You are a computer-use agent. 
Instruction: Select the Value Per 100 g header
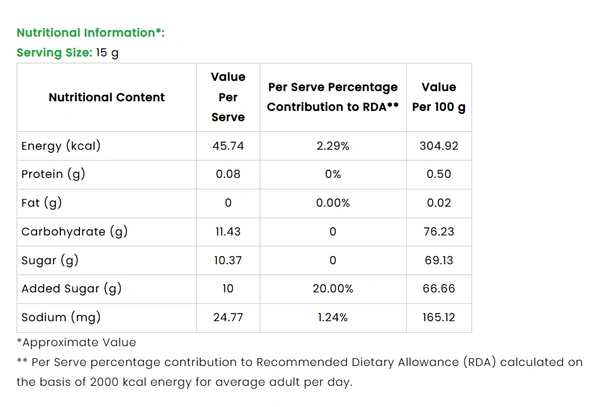(439, 97)
